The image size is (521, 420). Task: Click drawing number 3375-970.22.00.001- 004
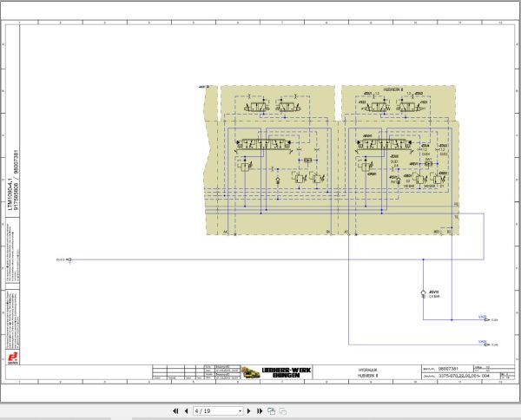pyautogui.click(x=464, y=376)
